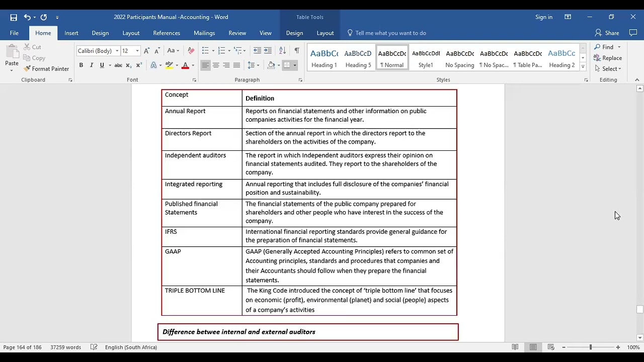Open Customize Quick Access Toolbar arrow
This screenshot has height=362, width=644.
[x=57, y=18]
